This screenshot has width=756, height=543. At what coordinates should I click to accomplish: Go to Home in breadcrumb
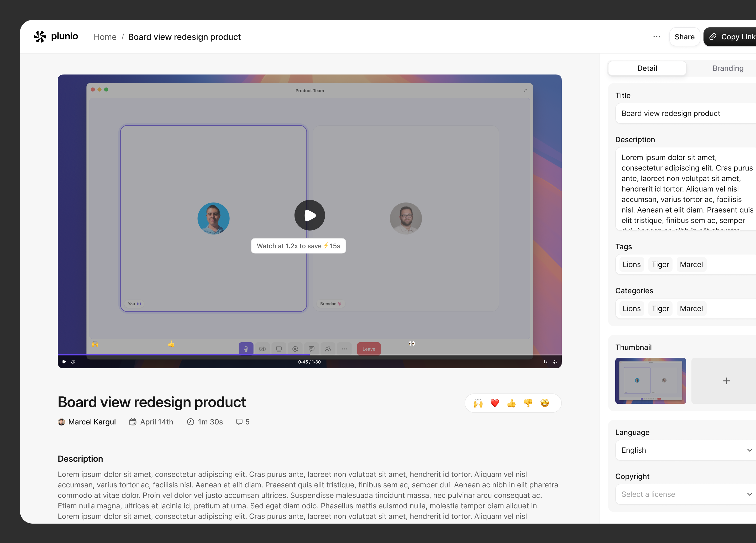[x=105, y=37]
